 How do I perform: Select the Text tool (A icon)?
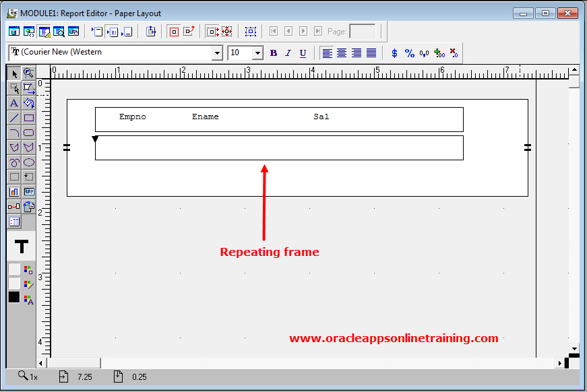(14, 103)
